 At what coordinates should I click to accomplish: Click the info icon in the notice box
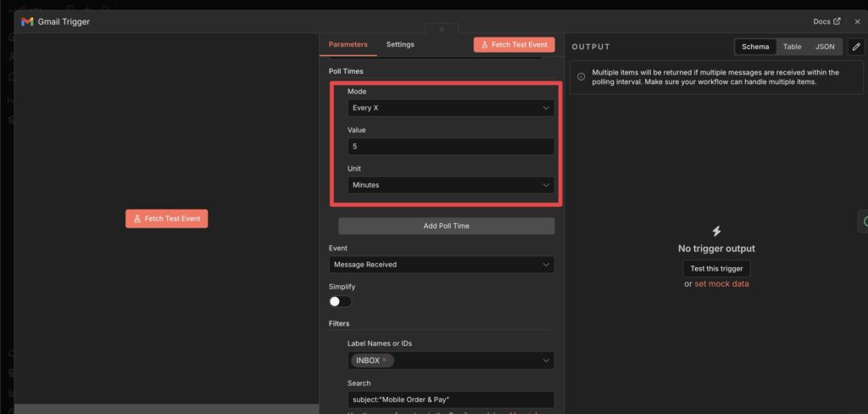[x=581, y=76]
